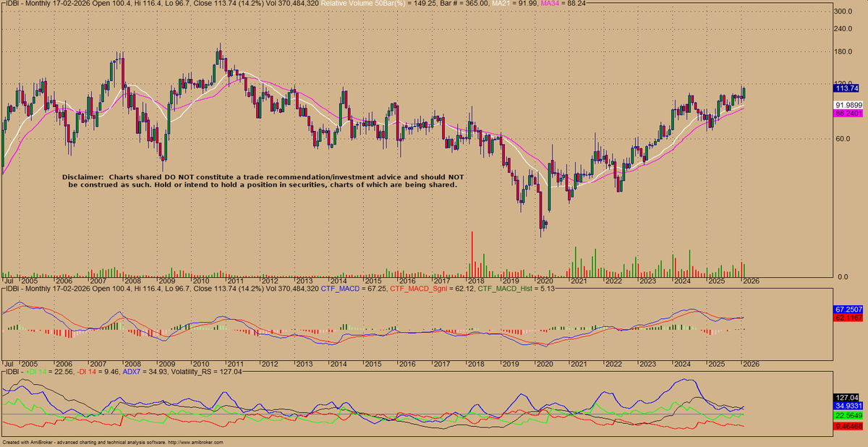Click the 2011 year label on the price pane axis
Screen dimensions: 868x447
click(235, 281)
